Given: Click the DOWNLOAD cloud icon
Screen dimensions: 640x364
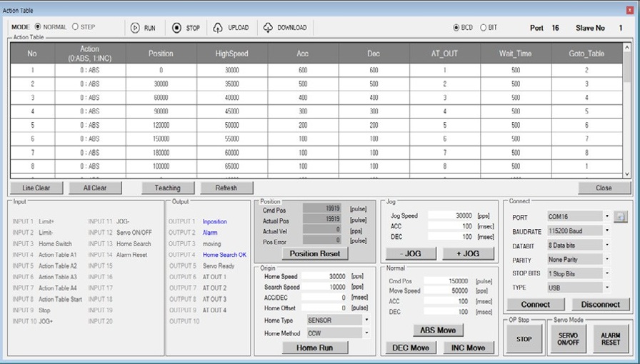Looking at the screenshot, I should (x=268, y=28).
